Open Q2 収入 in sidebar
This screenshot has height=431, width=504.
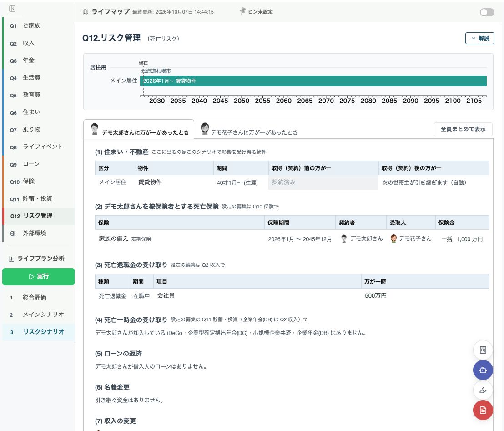pyautogui.click(x=39, y=43)
